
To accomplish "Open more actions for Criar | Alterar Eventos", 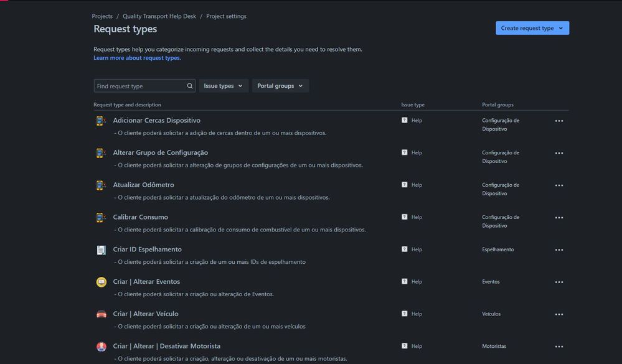I will pos(559,282).
